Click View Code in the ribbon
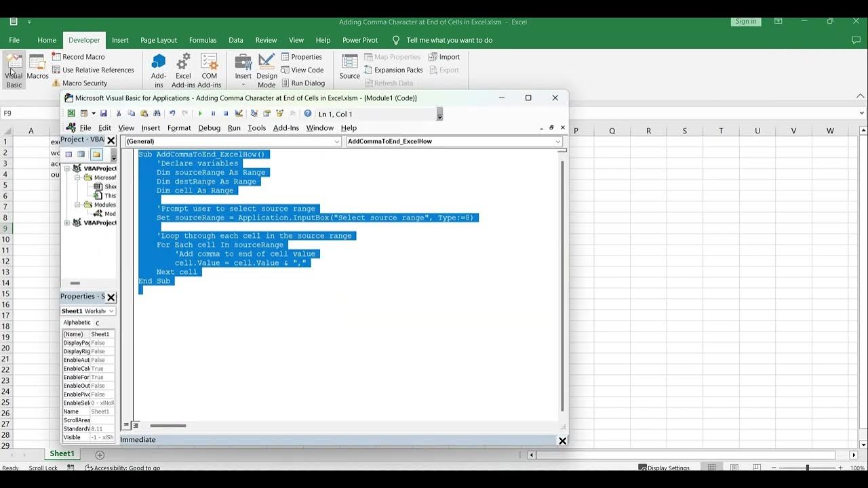 tap(302, 70)
